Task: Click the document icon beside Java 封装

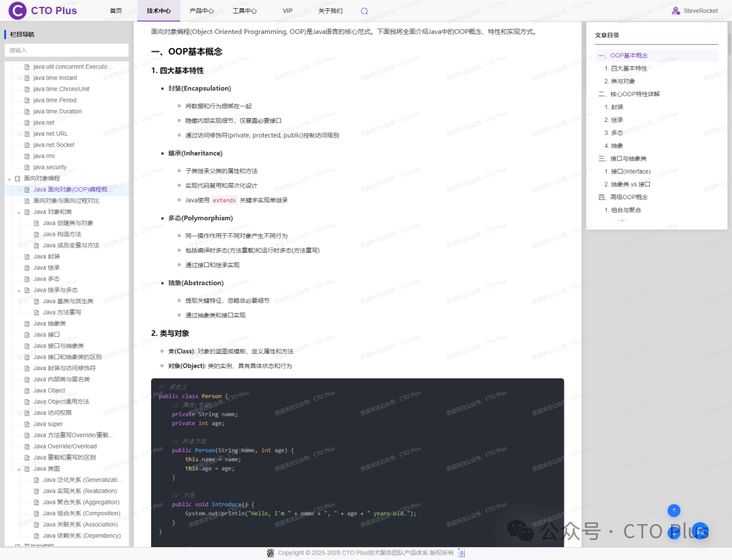Action: point(27,256)
